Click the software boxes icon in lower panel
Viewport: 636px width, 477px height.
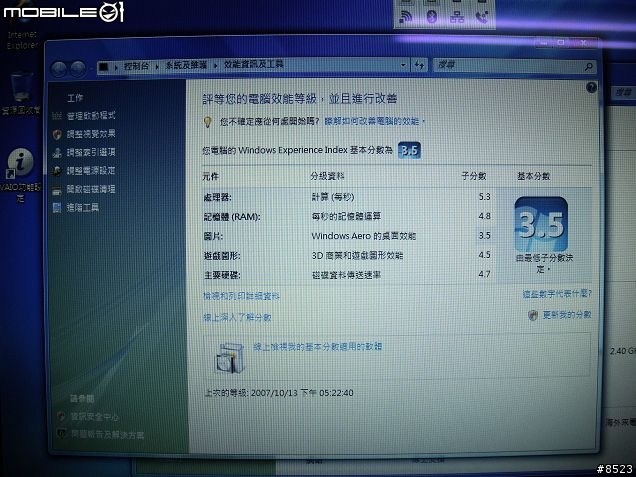tap(229, 357)
